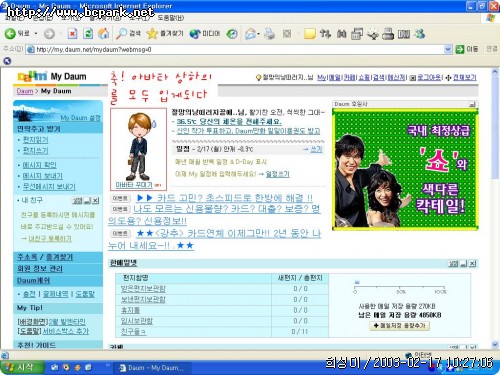Viewport: 500px width, 375px height.
Task: Open the Back button history dropdown arrow
Action: 36,34
